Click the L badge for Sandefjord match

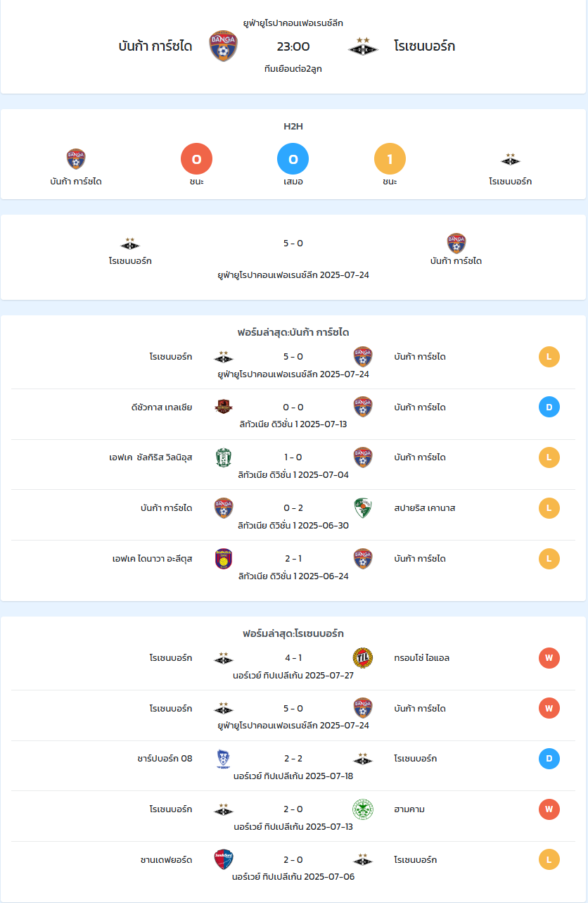549,859
